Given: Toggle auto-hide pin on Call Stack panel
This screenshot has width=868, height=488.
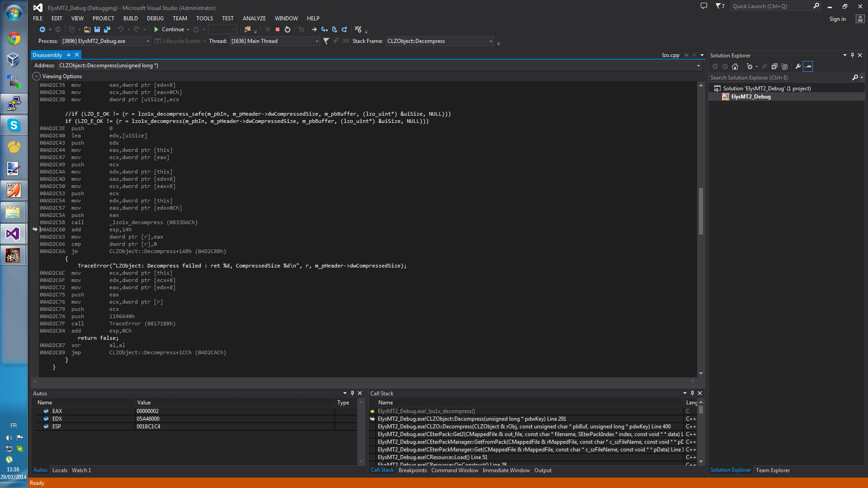Looking at the screenshot, I should click(692, 393).
